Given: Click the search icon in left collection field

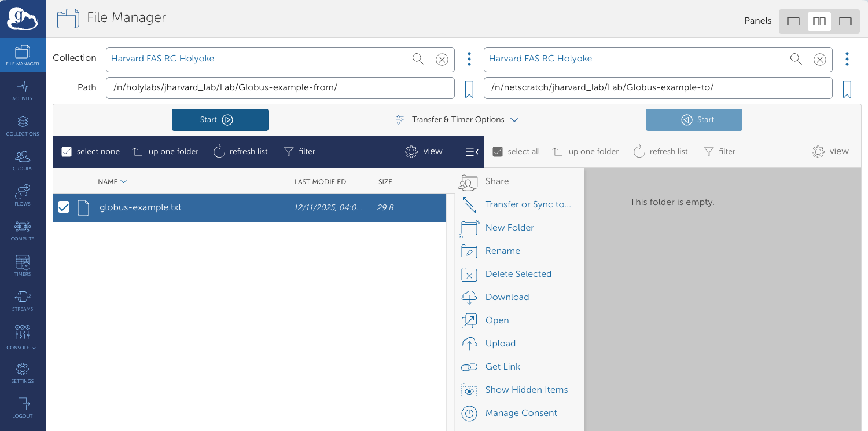Looking at the screenshot, I should tap(418, 59).
